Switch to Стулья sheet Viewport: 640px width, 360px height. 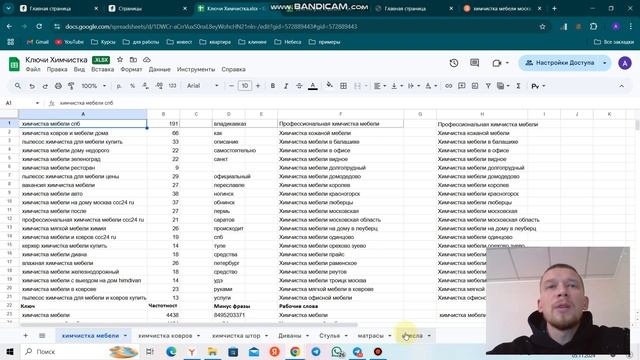tap(329, 336)
